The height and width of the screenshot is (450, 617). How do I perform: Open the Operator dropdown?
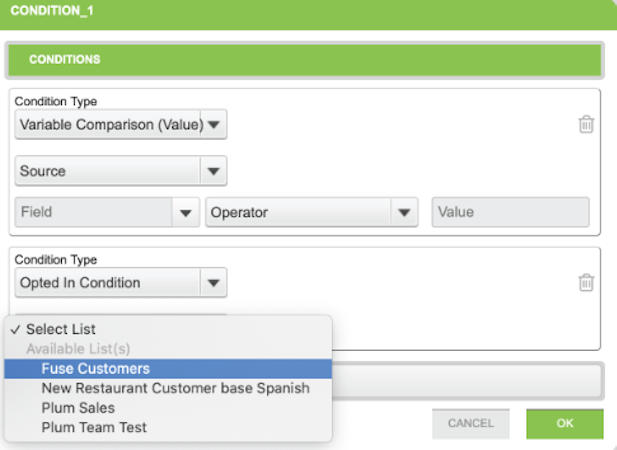pyautogui.click(x=310, y=212)
